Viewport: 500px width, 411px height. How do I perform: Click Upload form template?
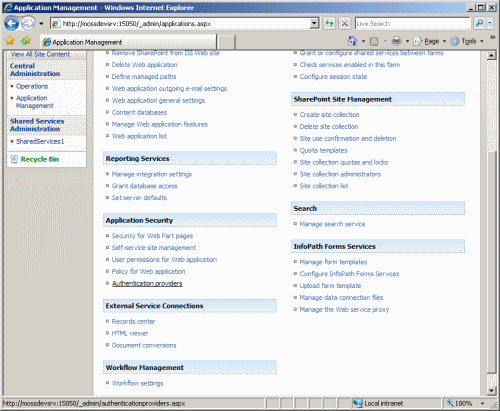point(330,286)
